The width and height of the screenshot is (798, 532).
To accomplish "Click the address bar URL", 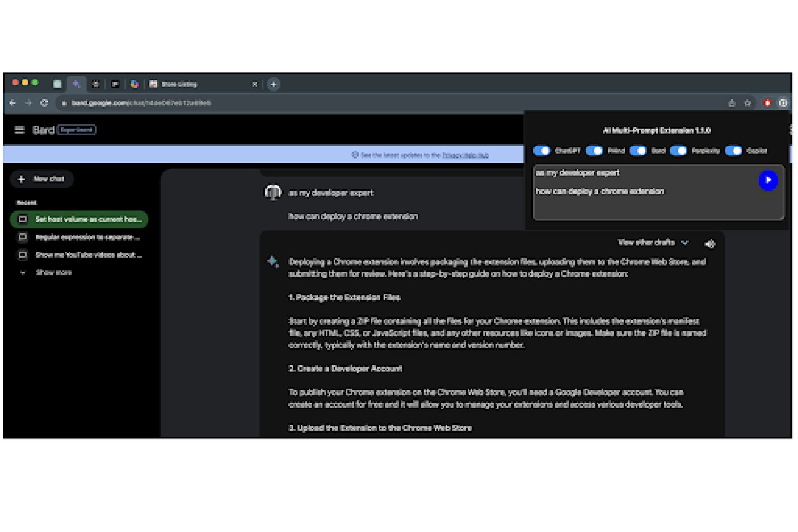I will pyautogui.click(x=142, y=103).
